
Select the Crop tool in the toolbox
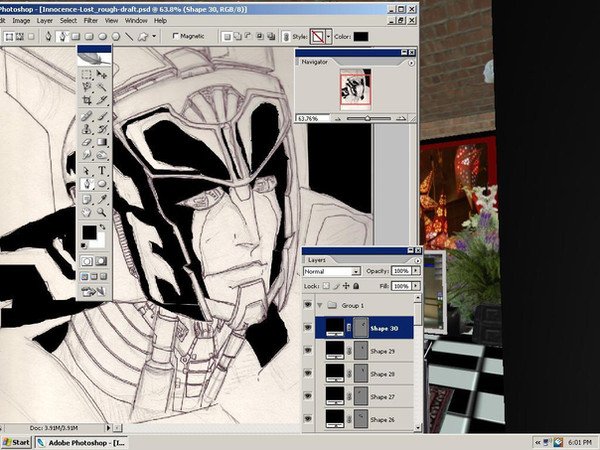pos(87,101)
